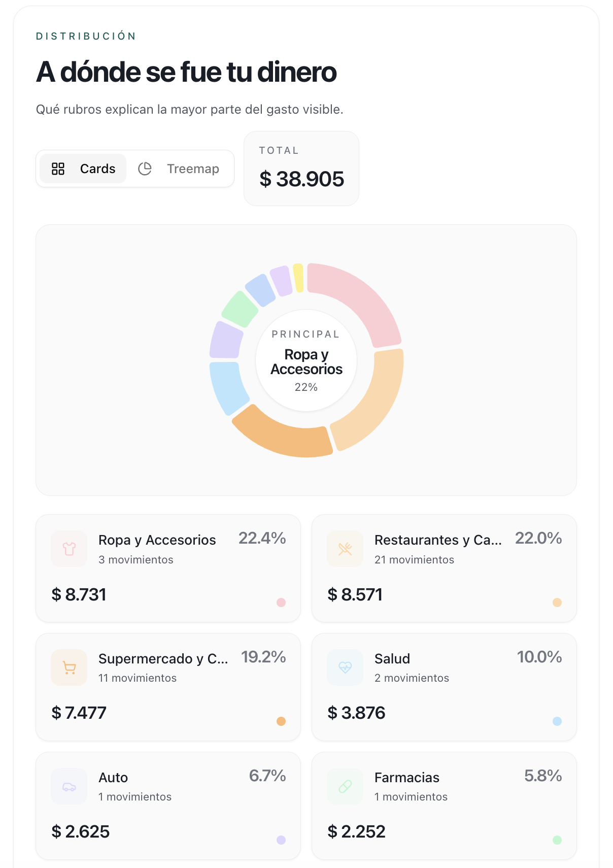The height and width of the screenshot is (868, 613).
Task: Click the pie chart icon beside Treemap
Action: coord(145,169)
